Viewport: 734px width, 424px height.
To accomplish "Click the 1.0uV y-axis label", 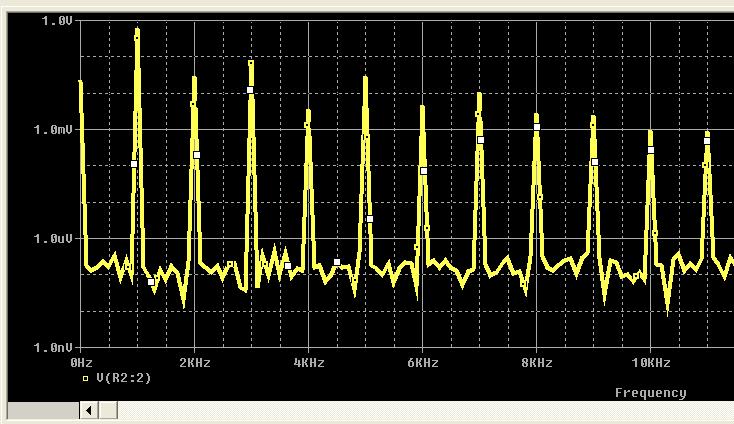I will (53, 239).
